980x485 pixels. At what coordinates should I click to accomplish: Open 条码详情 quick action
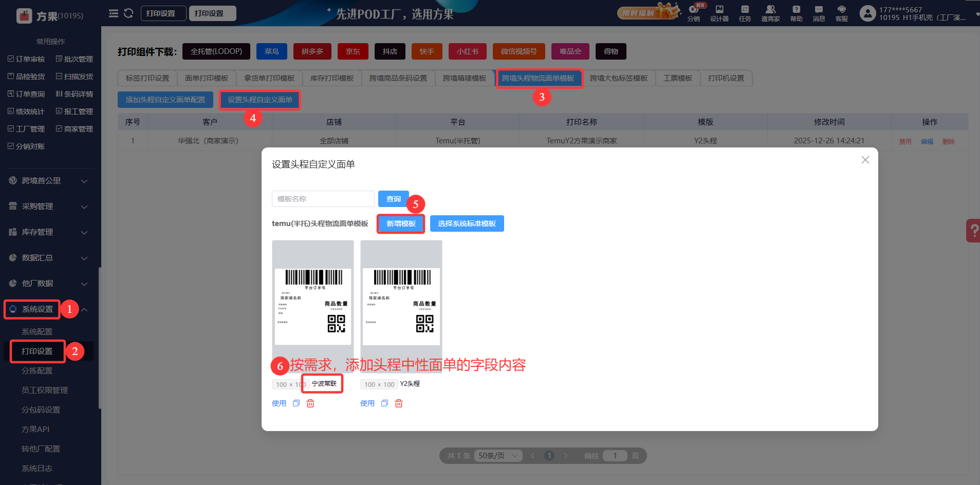(75, 94)
